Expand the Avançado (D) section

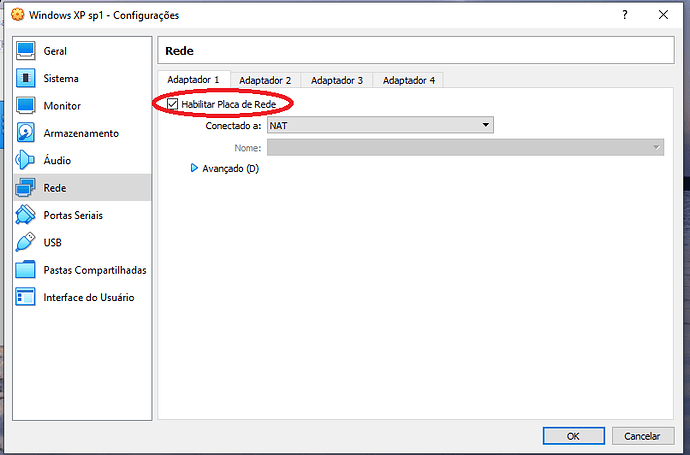(194, 168)
